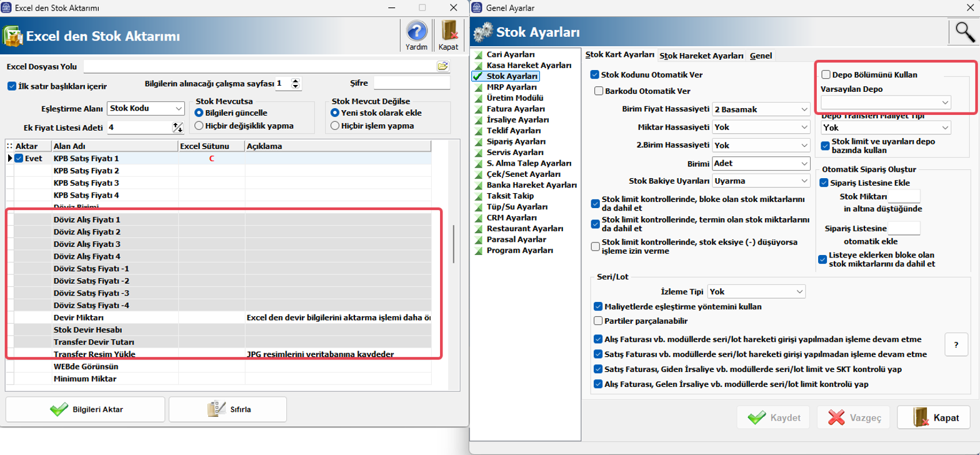
Task: Click Kapat button in Genel Ayarlar
Action: tap(934, 417)
